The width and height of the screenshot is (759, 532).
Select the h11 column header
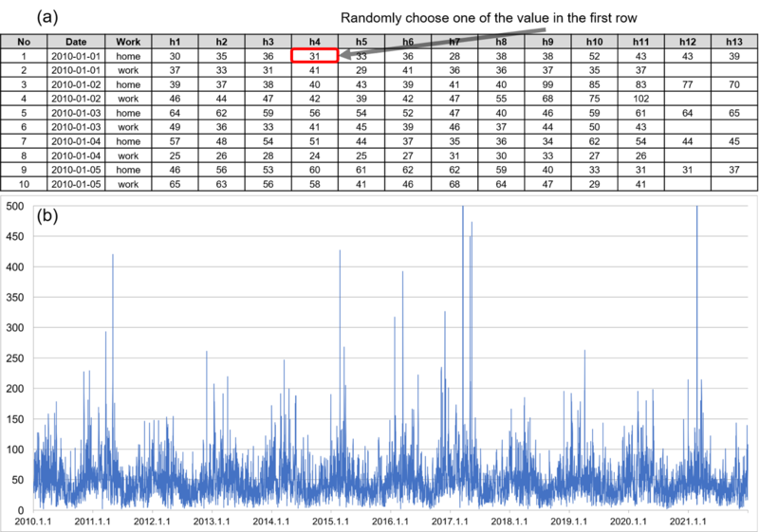click(641, 42)
